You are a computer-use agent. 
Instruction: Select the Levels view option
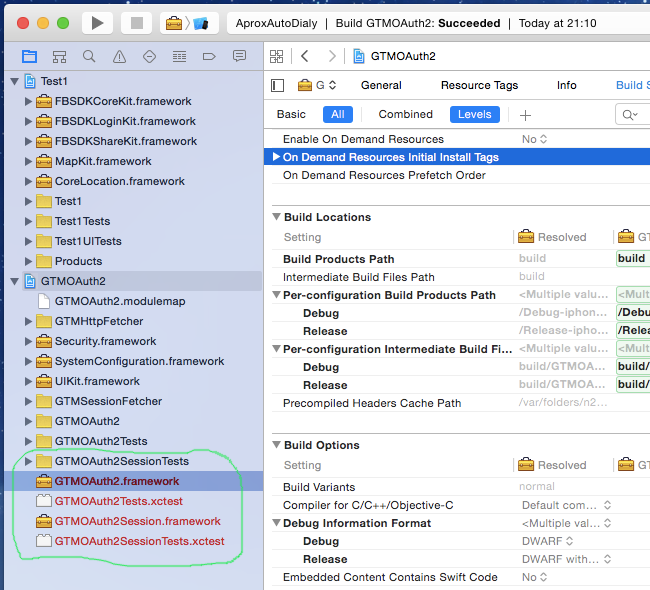(x=474, y=115)
